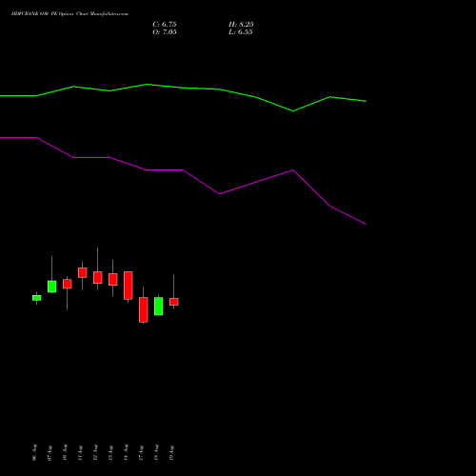Select the 17 Aug date label
476x476 pixels.
[141, 452]
